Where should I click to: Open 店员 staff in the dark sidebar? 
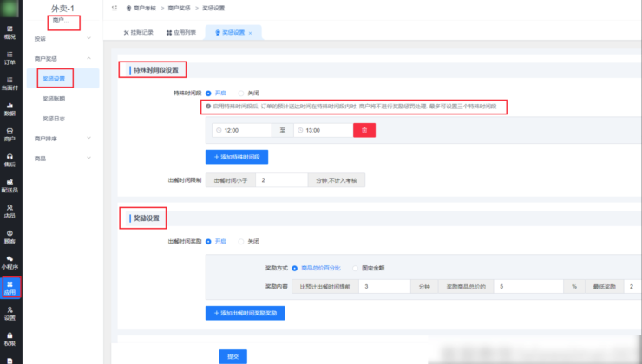point(10,211)
